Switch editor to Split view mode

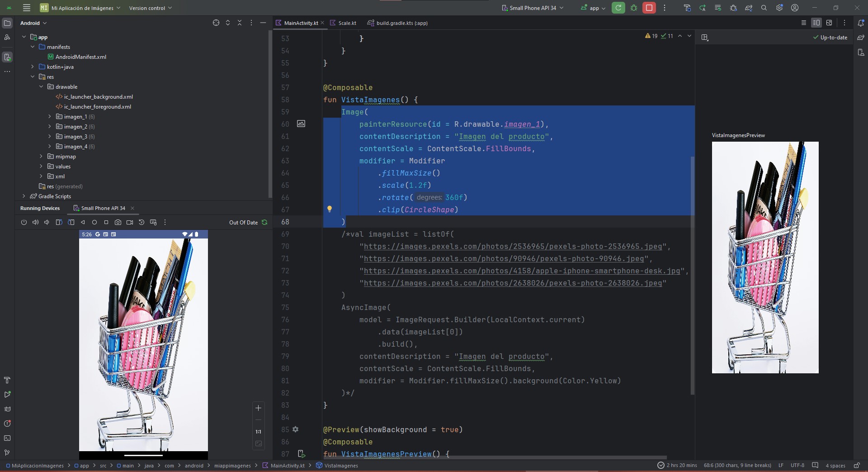(x=816, y=23)
